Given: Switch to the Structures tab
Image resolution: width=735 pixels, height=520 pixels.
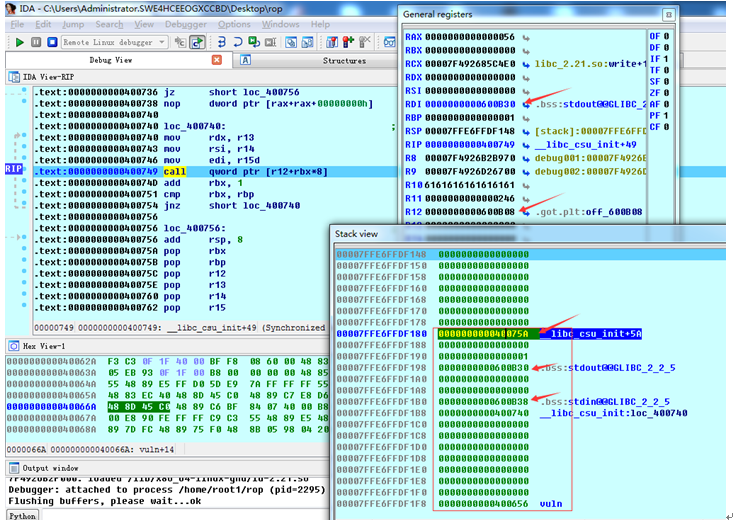Looking at the screenshot, I should click(344, 60).
